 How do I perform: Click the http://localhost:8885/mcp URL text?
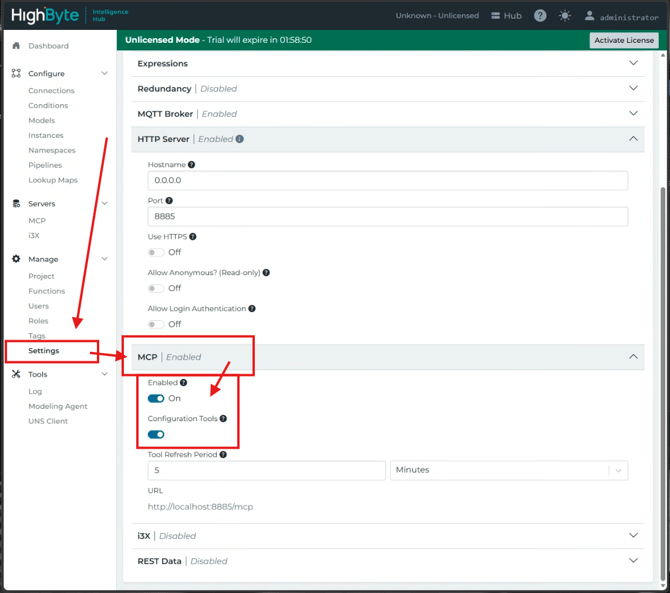point(200,507)
